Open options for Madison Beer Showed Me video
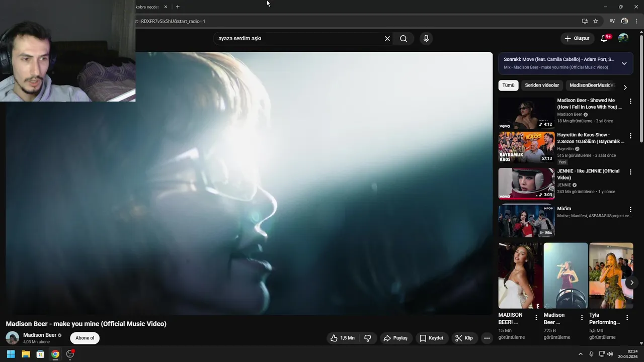The height and width of the screenshot is (362, 644). pyautogui.click(x=630, y=102)
